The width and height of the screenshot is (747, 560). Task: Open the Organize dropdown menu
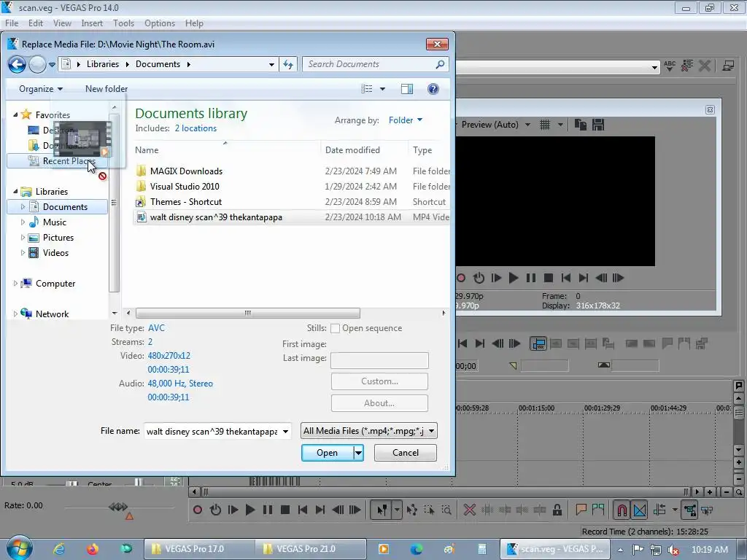41,89
